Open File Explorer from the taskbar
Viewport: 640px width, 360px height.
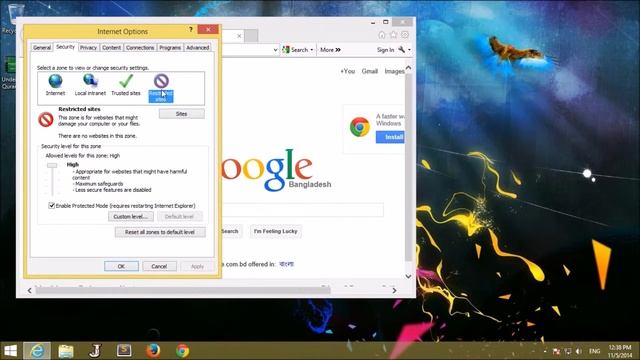click(x=66, y=351)
